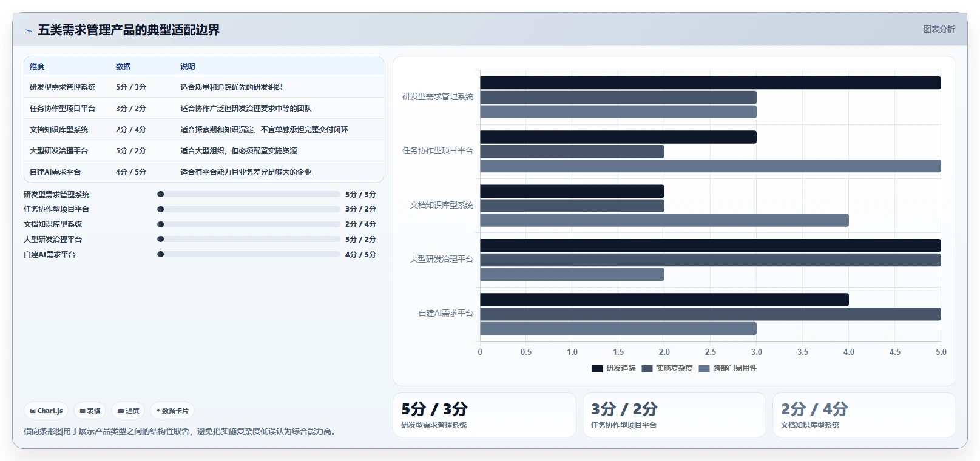Click the 数据 table column header

point(123,67)
